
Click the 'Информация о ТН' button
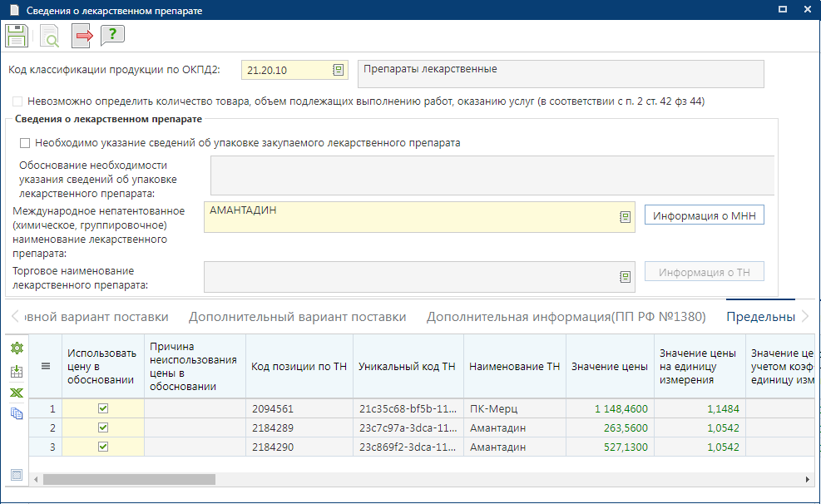(x=705, y=272)
